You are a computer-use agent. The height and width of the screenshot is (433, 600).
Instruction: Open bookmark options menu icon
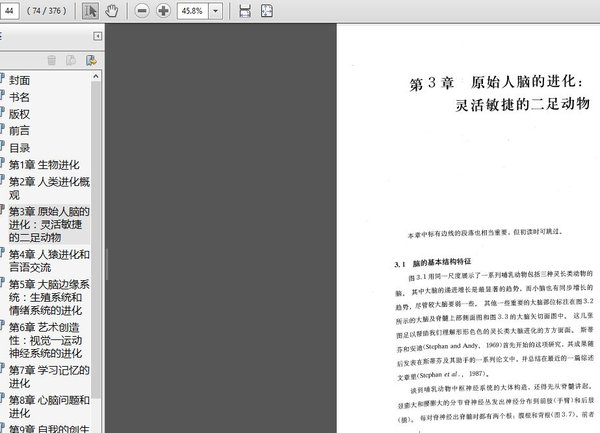pyautogui.click(x=91, y=60)
